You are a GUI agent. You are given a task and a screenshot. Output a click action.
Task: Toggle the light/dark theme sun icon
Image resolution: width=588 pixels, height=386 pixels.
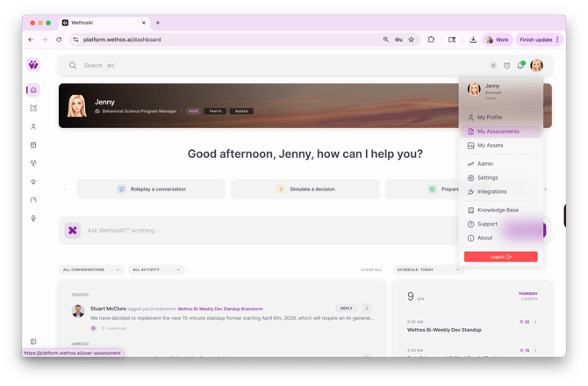tap(493, 66)
